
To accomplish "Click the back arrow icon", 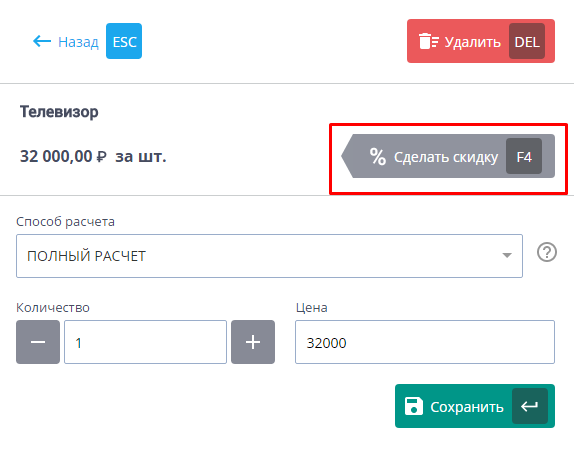I will [42, 41].
